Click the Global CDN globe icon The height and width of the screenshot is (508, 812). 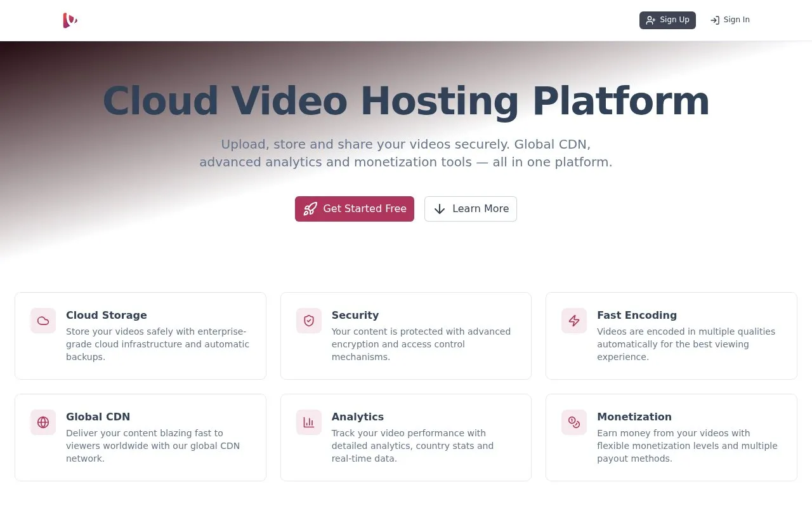click(x=43, y=422)
